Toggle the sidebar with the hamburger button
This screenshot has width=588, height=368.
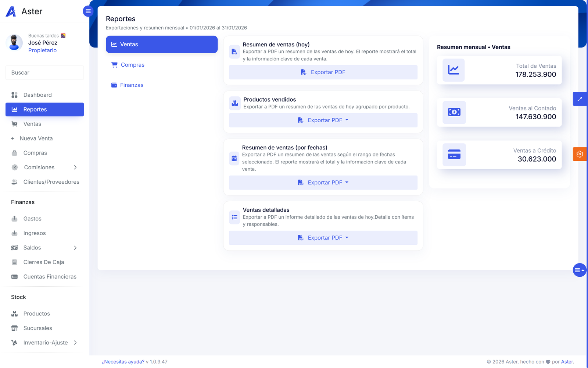88,11
